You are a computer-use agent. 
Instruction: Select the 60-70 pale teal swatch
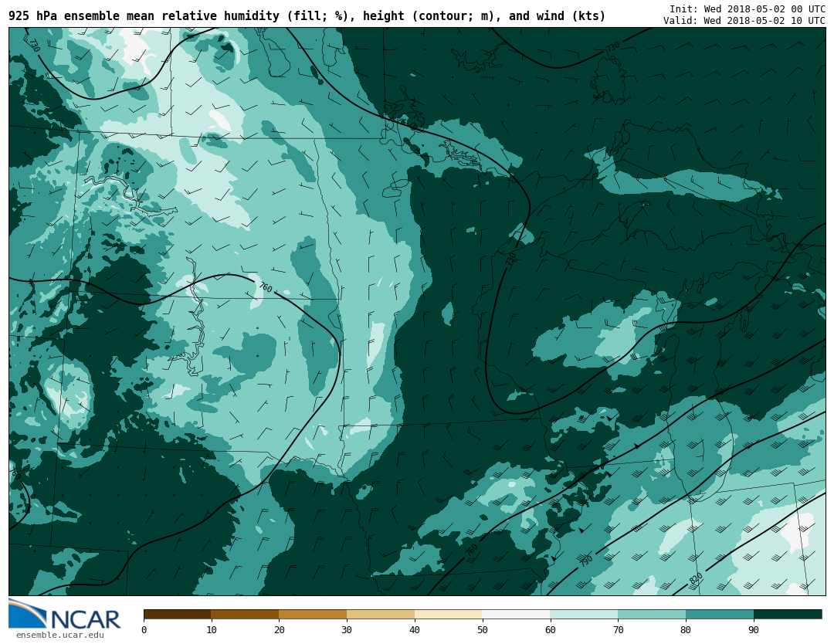[584, 614]
